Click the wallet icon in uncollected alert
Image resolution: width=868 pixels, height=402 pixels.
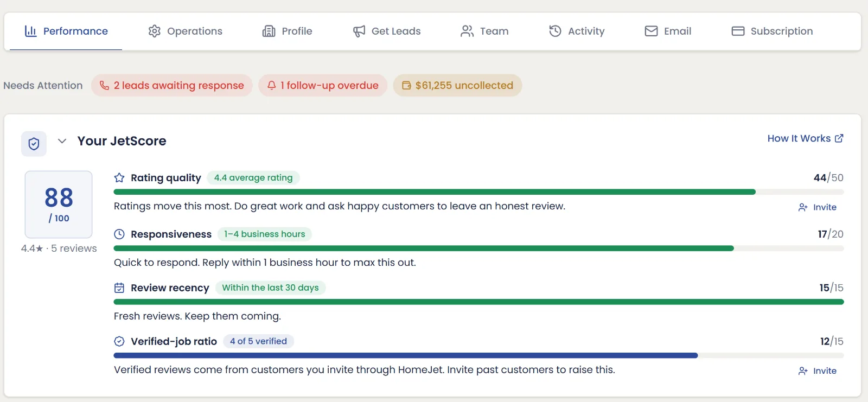406,85
